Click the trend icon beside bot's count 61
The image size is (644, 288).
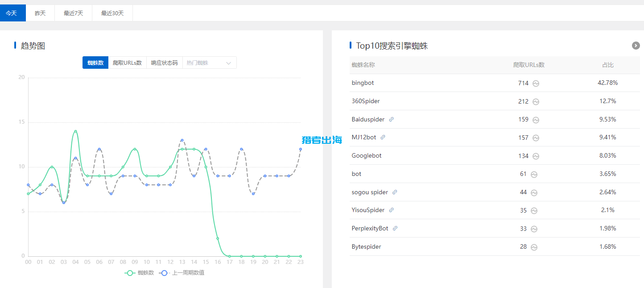coord(533,174)
